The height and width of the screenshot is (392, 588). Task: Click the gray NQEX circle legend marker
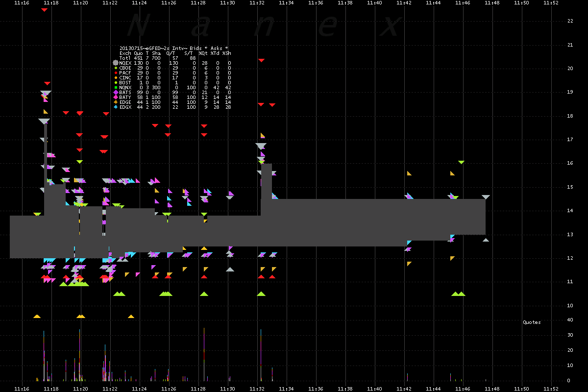click(116, 63)
